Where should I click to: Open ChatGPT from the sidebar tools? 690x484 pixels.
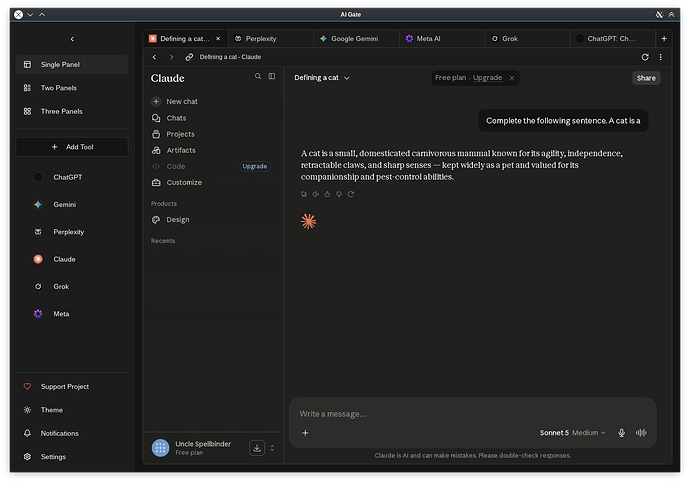67,177
